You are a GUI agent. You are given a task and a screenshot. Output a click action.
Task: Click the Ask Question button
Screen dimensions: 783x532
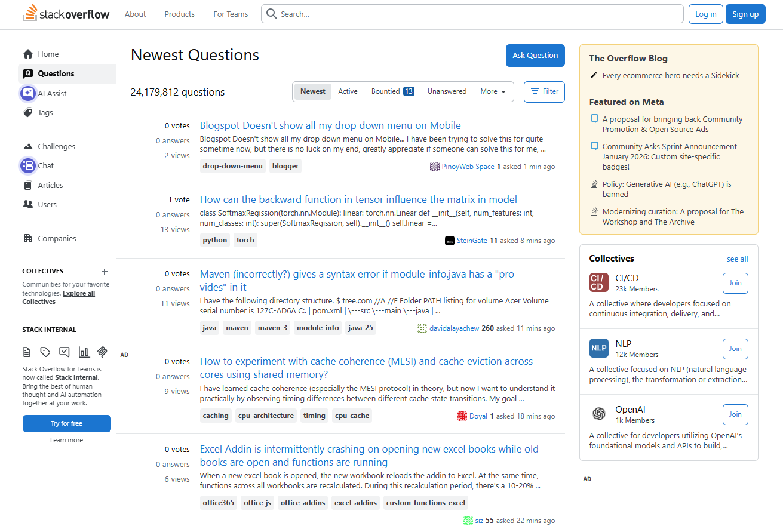tap(535, 55)
